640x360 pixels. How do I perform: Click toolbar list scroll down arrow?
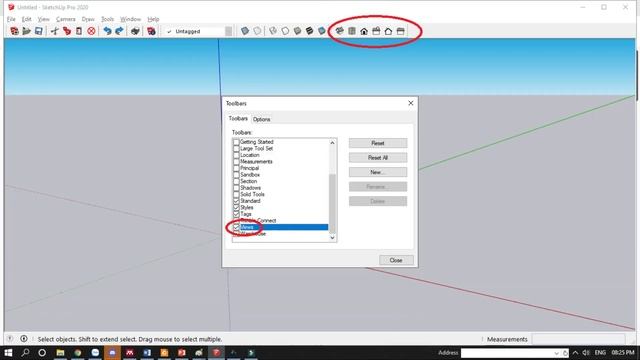tap(332, 238)
